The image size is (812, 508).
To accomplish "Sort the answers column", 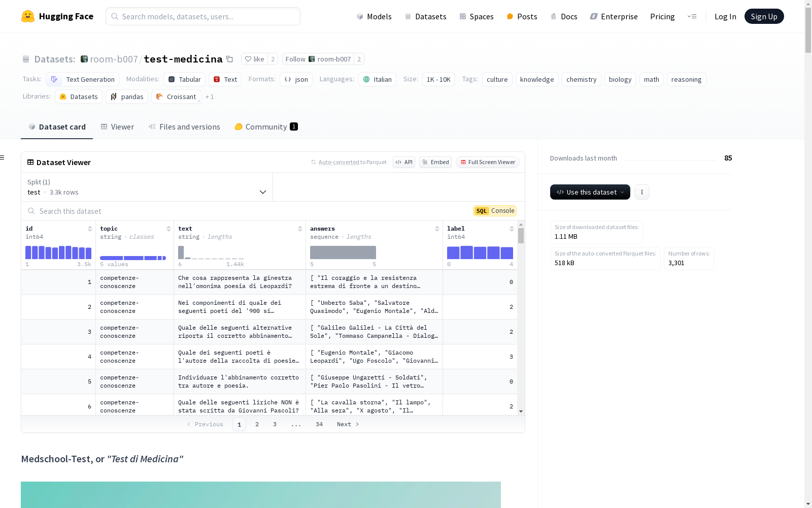I will (437, 229).
